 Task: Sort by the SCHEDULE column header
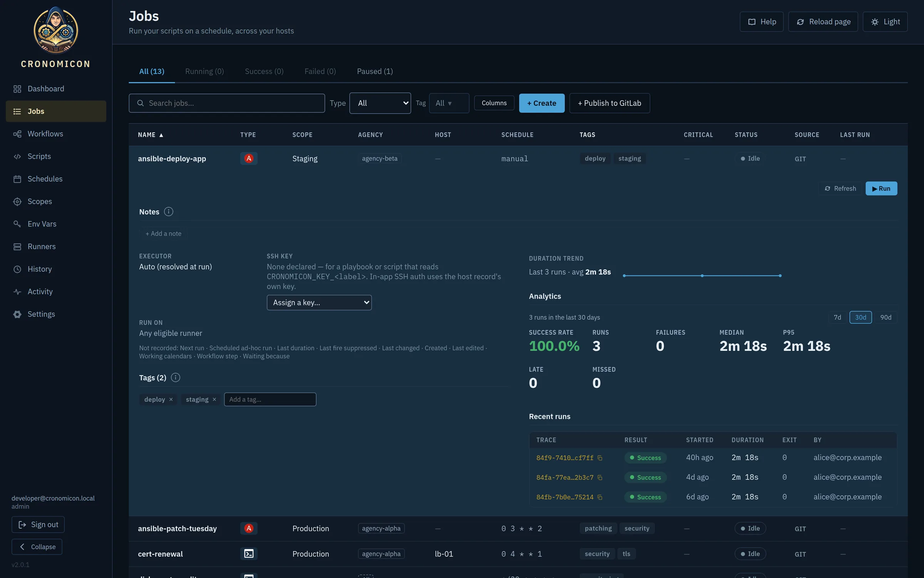tap(517, 135)
